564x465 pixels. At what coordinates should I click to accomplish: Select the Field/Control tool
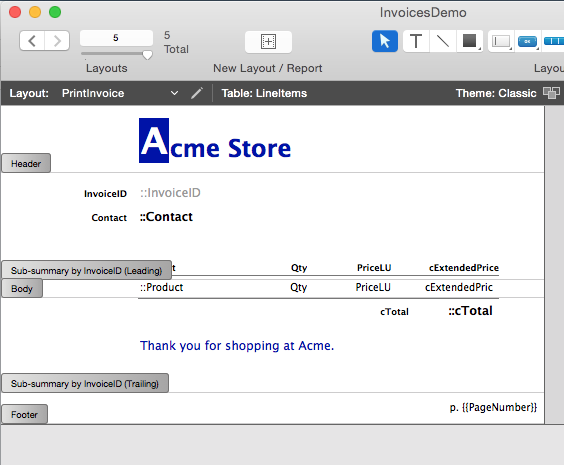(x=501, y=41)
